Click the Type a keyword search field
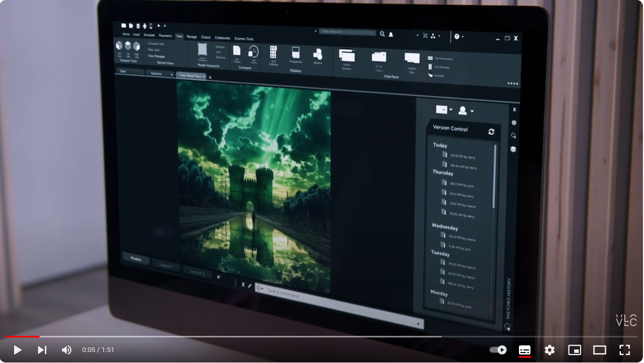Image resolution: width=644 pixels, height=363 pixels. 347,32
